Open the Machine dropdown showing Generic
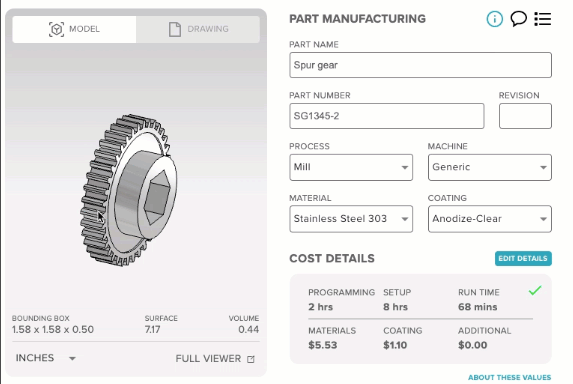Screen dimensions: 573x384 pyautogui.click(x=490, y=167)
